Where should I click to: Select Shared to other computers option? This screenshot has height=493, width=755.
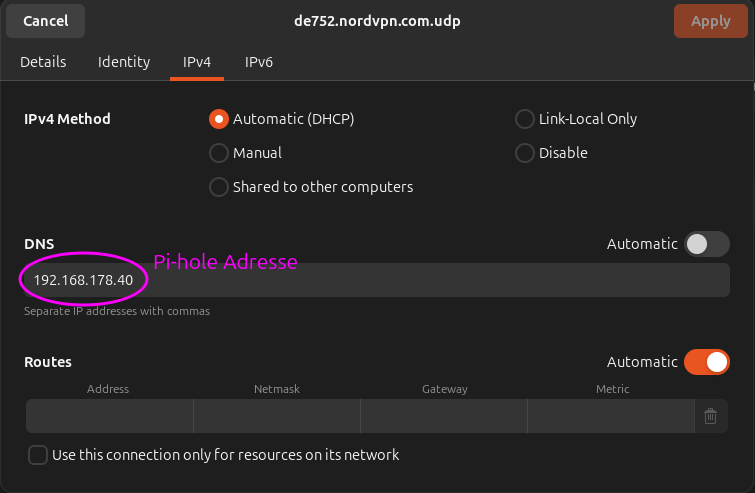[219, 187]
